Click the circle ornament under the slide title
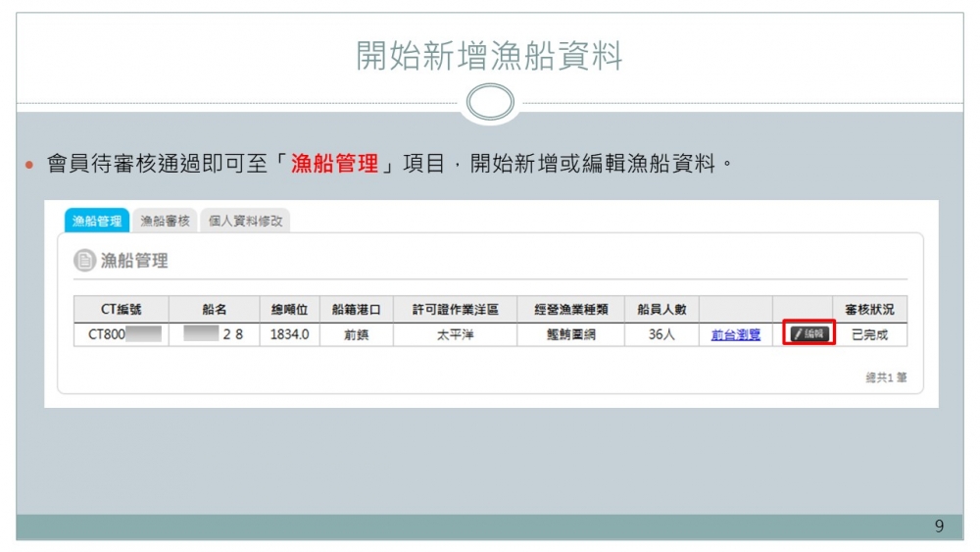The height and width of the screenshot is (552, 980). click(489, 102)
